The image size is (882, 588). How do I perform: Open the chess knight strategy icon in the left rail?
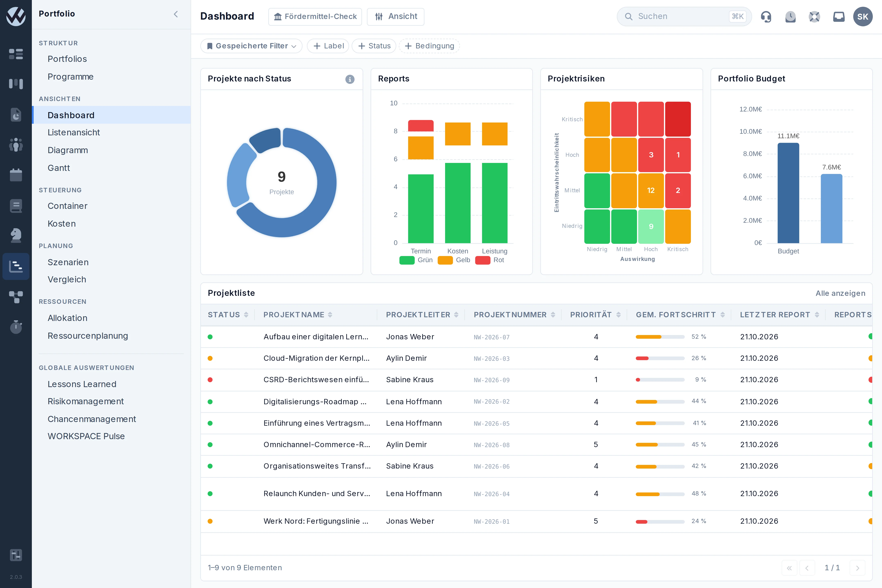click(x=16, y=235)
